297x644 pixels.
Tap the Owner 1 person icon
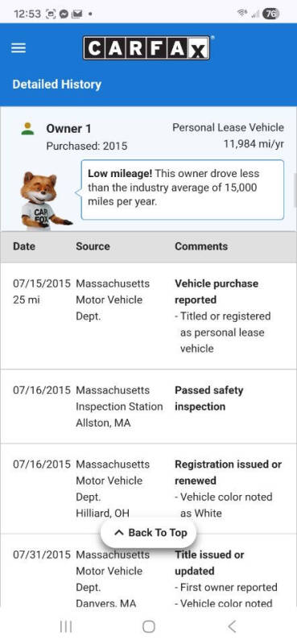tap(27, 129)
